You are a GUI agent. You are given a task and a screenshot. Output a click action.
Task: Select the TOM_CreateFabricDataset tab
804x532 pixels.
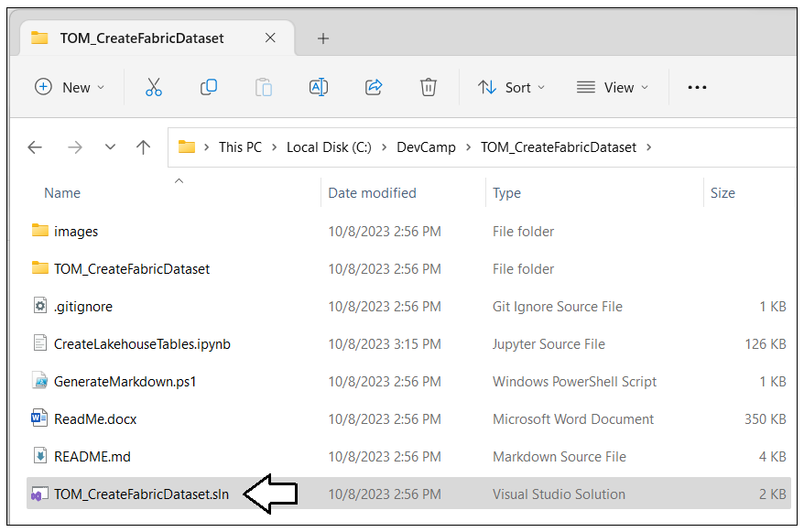point(157,38)
